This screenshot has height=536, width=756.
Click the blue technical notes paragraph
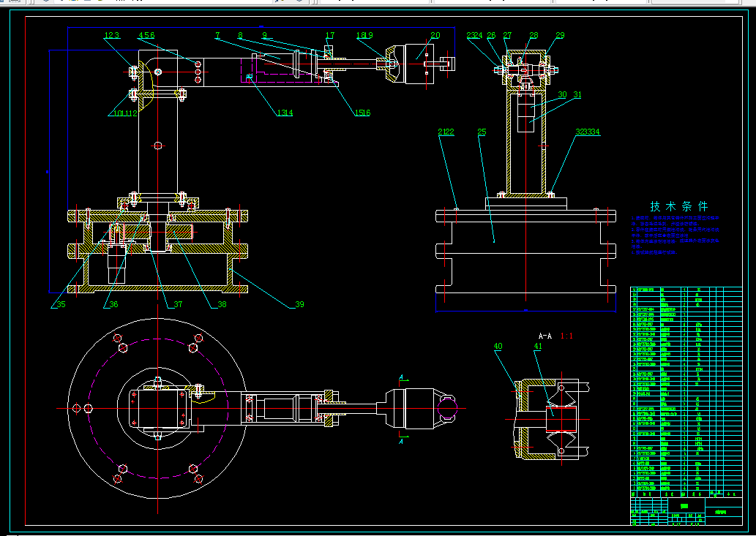(675, 235)
